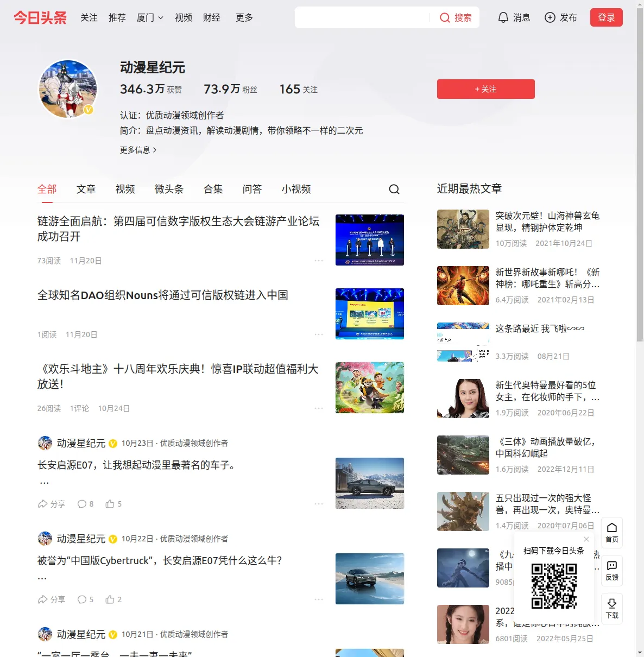644x657 pixels.
Task: Expand 更多信息 profile details
Action: [x=138, y=150]
